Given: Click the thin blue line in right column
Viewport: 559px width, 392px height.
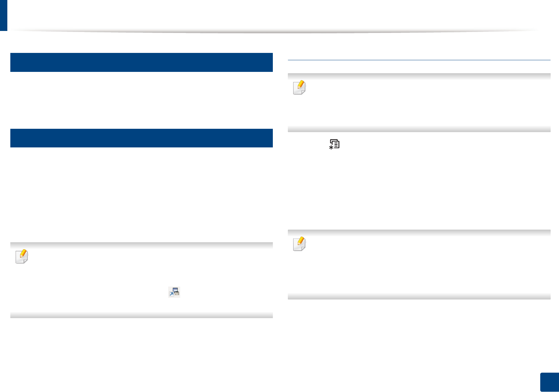Looking at the screenshot, I should [419, 60].
